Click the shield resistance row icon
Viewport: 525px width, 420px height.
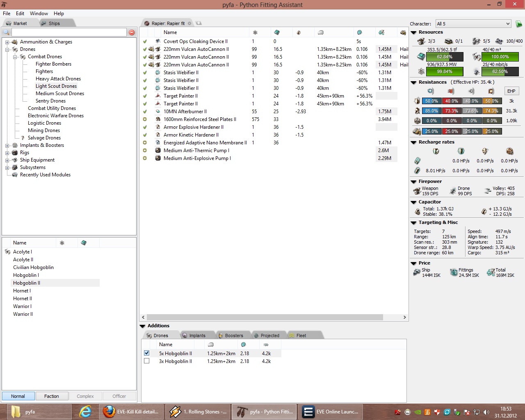(x=417, y=101)
